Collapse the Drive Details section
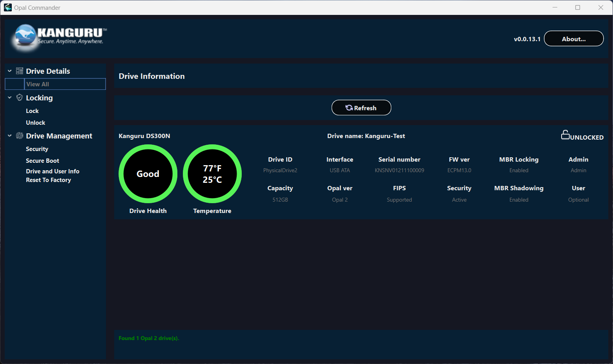The height and width of the screenshot is (364, 613). pos(10,71)
